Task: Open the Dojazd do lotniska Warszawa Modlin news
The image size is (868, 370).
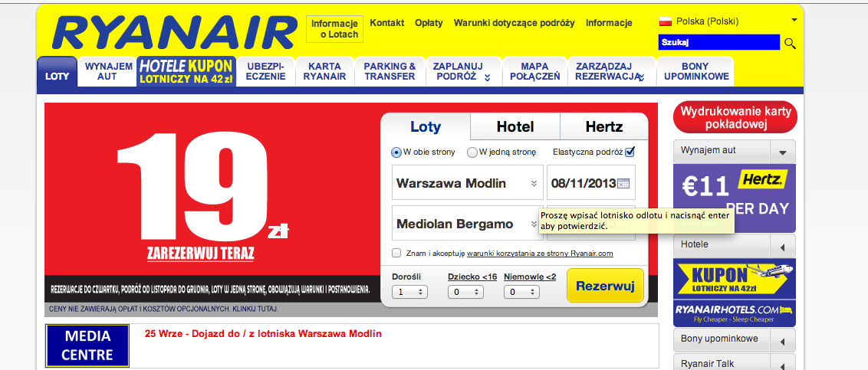Action: coord(263,334)
